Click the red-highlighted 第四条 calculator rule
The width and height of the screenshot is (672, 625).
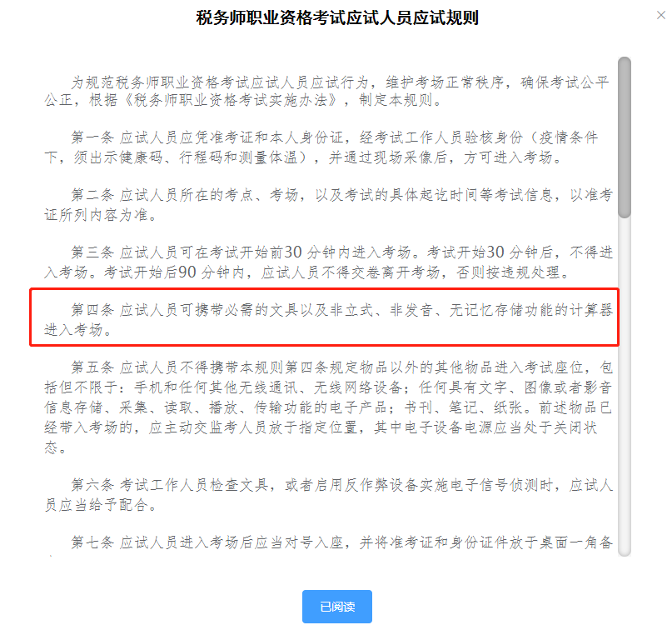point(325,317)
